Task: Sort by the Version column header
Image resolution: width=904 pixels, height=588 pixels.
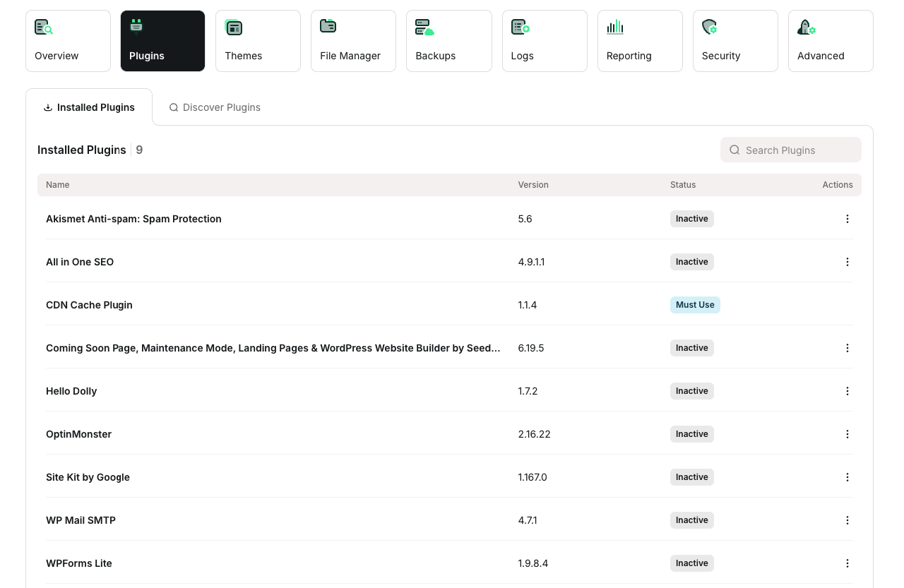Action: click(x=533, y=185)
